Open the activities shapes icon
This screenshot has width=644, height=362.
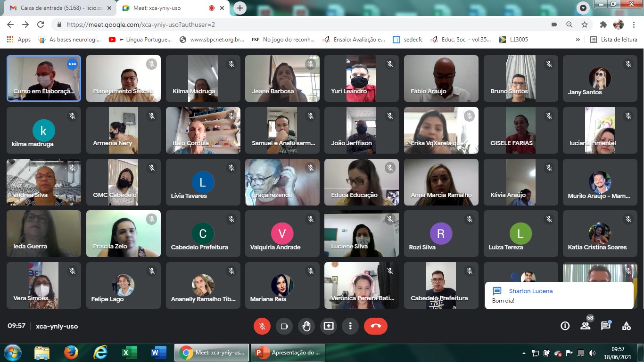[627, 326]
